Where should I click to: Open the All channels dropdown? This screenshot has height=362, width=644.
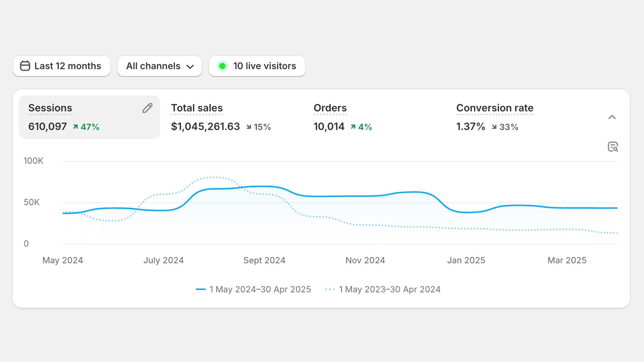click(160, 66)
